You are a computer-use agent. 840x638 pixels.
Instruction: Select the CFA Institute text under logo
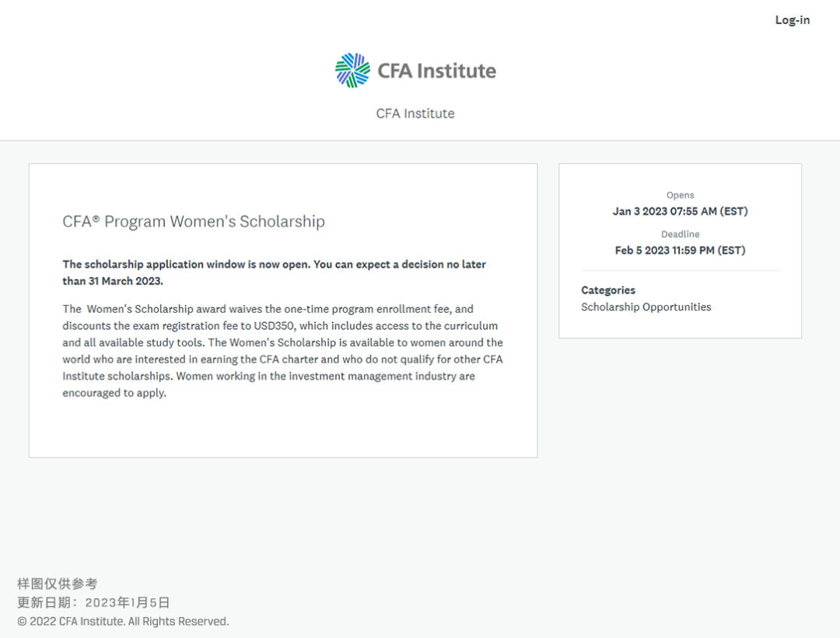415,114
